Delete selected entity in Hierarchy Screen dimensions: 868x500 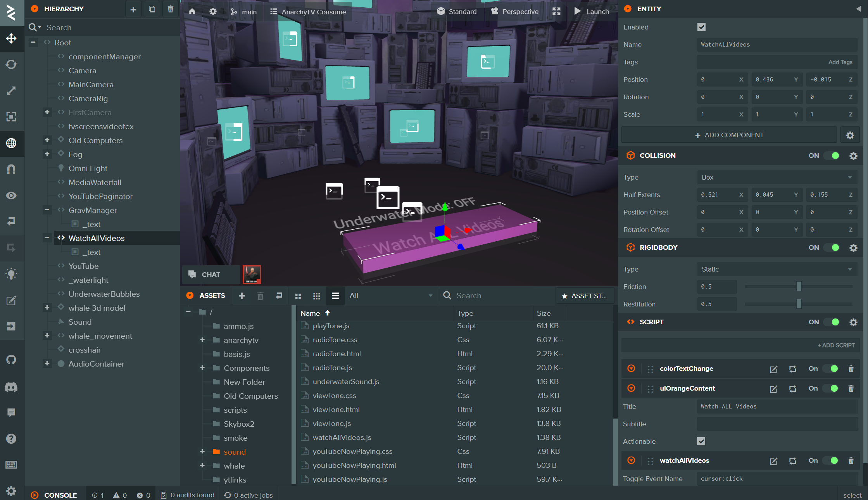171,9
